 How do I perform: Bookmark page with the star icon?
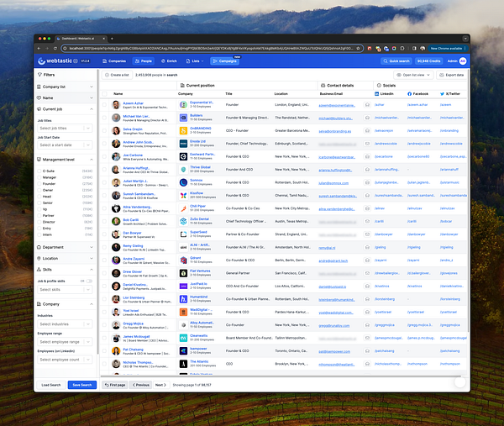click(x=358, y=48)
